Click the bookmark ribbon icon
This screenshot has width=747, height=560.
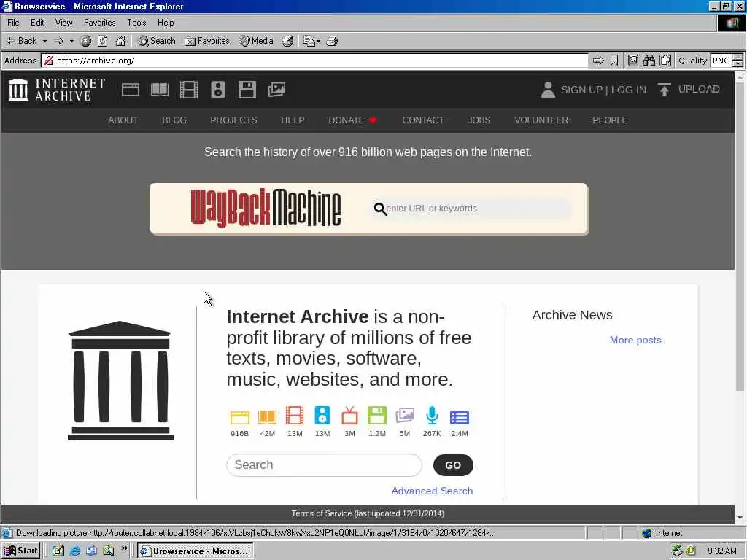click(614, 61)
